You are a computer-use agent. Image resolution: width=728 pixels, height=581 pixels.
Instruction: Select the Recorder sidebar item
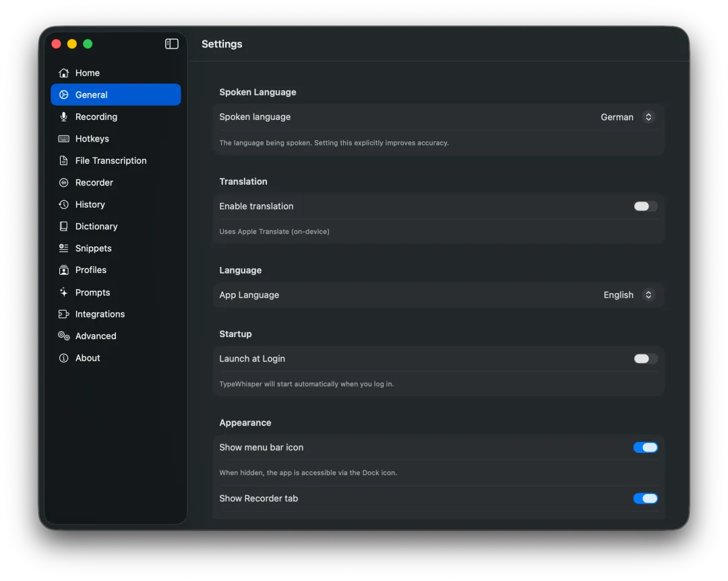(x=94, y=183)
